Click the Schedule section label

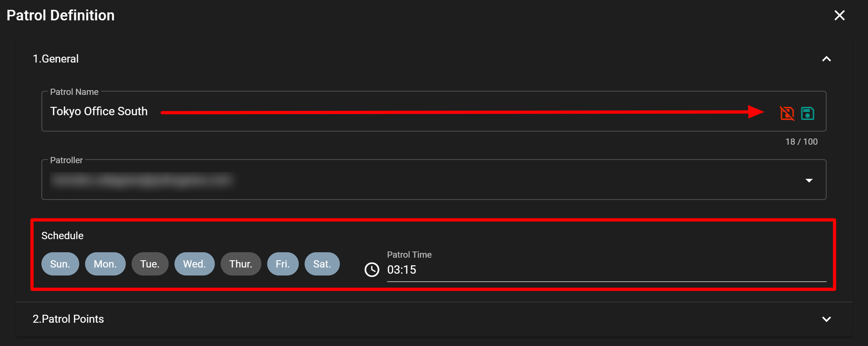pos(63,236)
